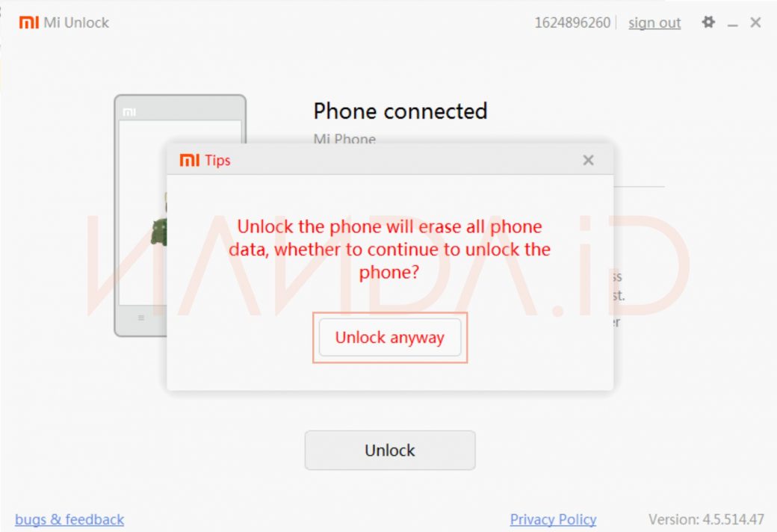
Task: Click the phone illustration thumbnail
Action: click(180, 216)
